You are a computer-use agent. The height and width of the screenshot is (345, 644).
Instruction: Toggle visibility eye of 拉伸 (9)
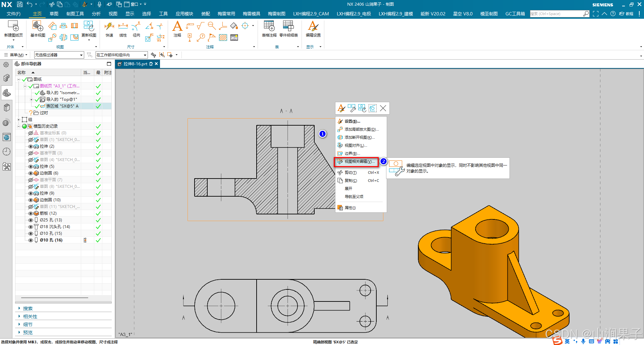coord(31,193)
